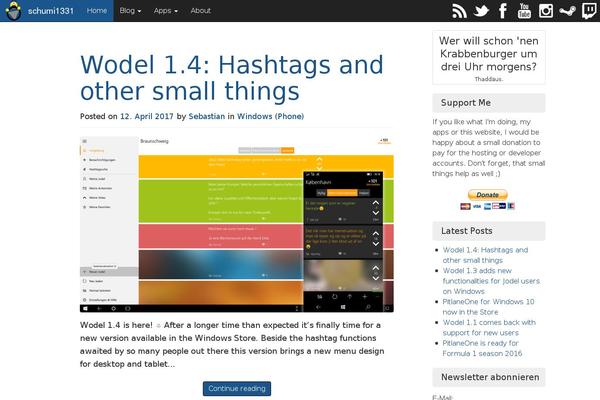Screen dimensions: 600x400
Task: Open the Twitter profile icon
Action: (481, 11)
